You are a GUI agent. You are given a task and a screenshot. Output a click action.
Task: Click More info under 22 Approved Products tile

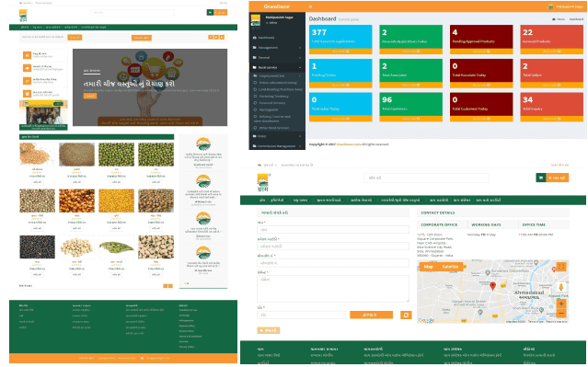pos(551,52)
